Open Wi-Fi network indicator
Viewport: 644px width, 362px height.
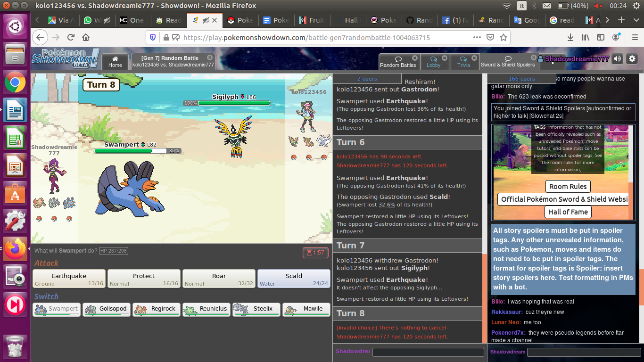pos(507,6)
